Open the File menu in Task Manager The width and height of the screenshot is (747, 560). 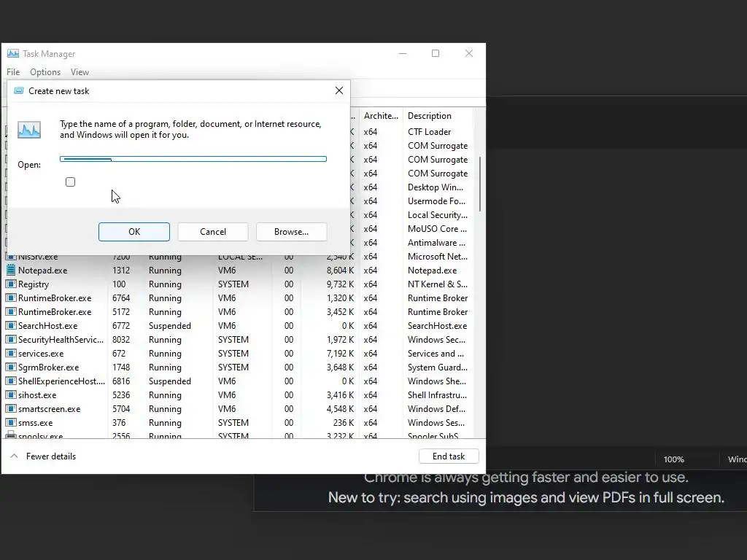coord(13,72)
